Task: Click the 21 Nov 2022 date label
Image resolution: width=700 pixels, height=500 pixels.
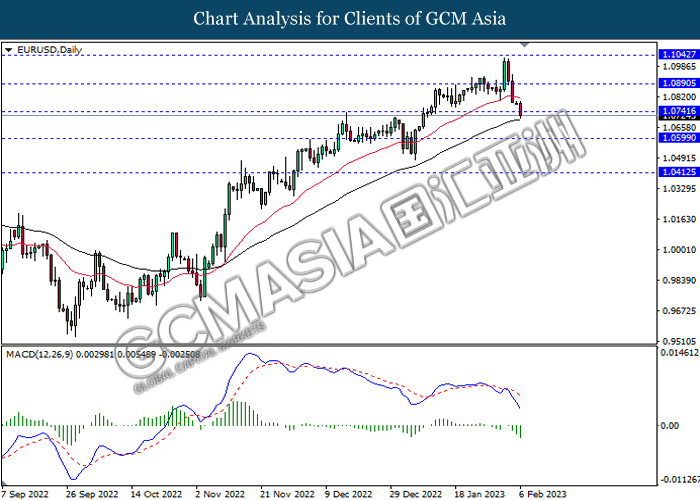Action: coord(288,494)
